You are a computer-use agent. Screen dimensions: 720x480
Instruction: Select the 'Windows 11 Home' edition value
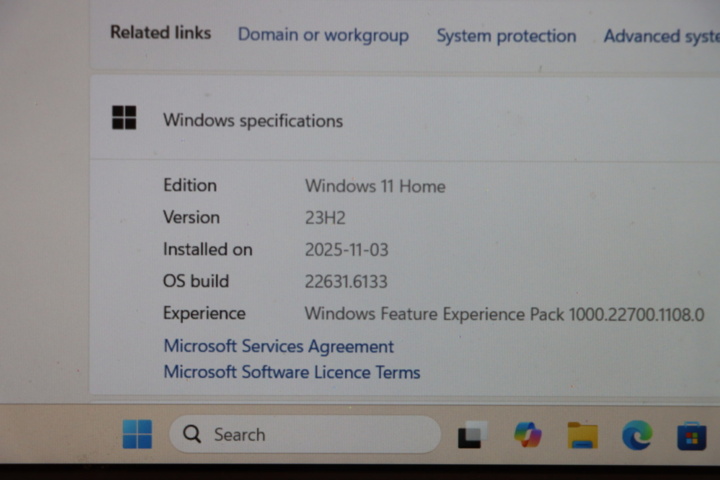coord(375,186)
